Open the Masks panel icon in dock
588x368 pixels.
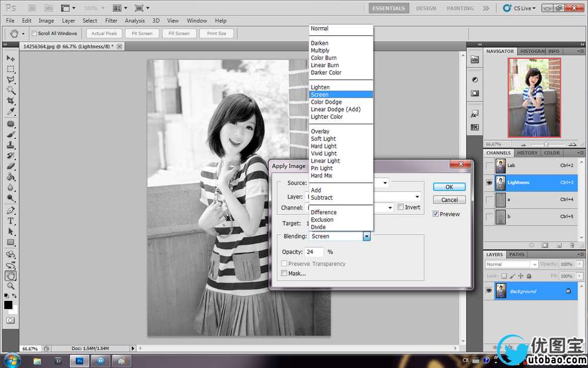point(475,93)
